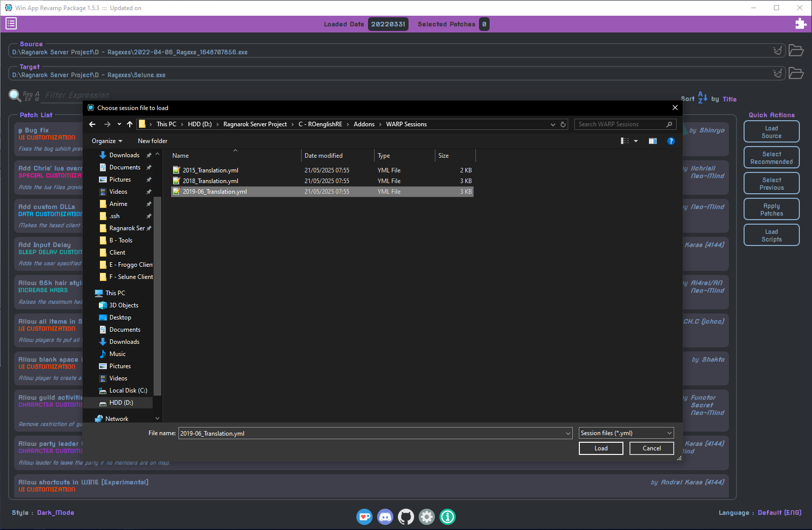Screen dimensions: 812x530
Task: Open the Client folder in sidebar
Action: point(117,253)
